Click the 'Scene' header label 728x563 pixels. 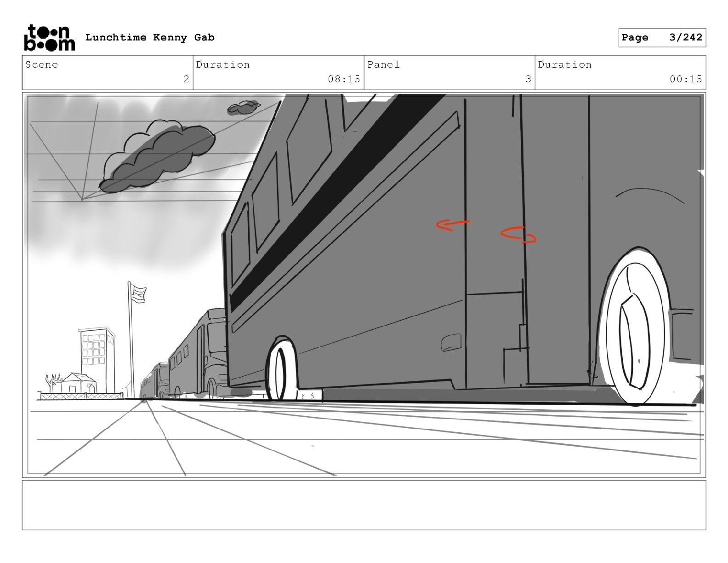[42, 64]
